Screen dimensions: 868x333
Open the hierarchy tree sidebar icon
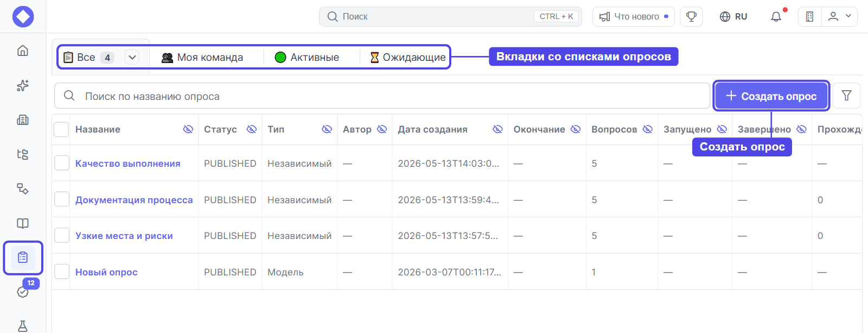(x=23, y=154)
